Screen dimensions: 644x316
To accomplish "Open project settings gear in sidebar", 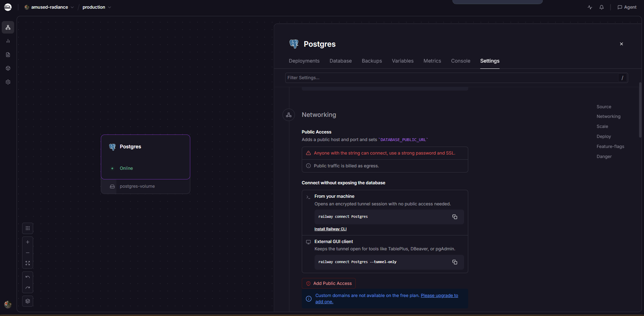I will pyautogui.click(x=8, y=82).
